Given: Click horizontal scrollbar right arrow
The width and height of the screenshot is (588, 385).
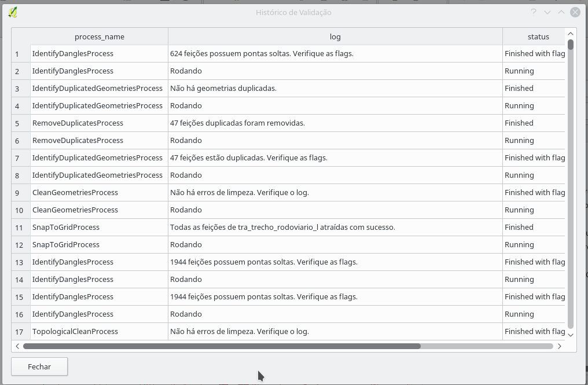Looking at the screenshot, I should tap(560, 346).
